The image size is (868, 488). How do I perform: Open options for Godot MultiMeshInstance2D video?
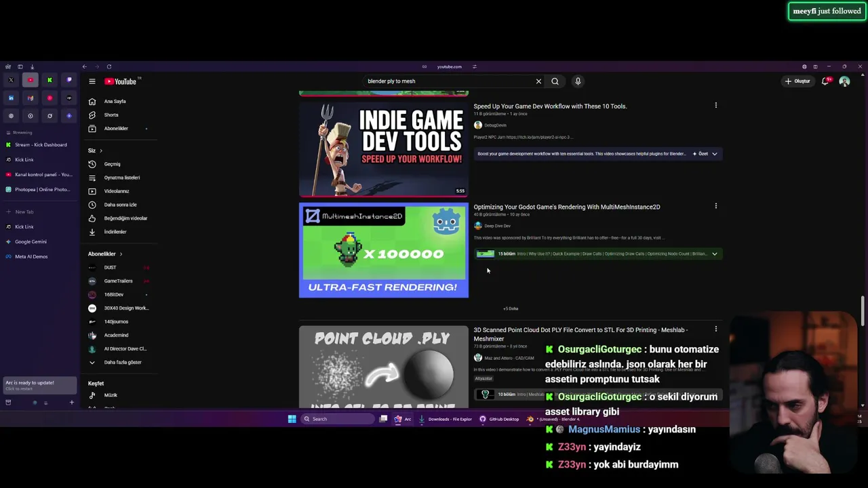(715, 206)
